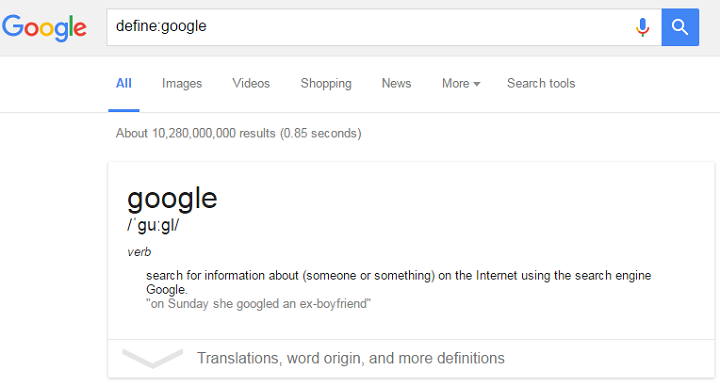
Task: Click the results count text
Action: tap(238, 133)
